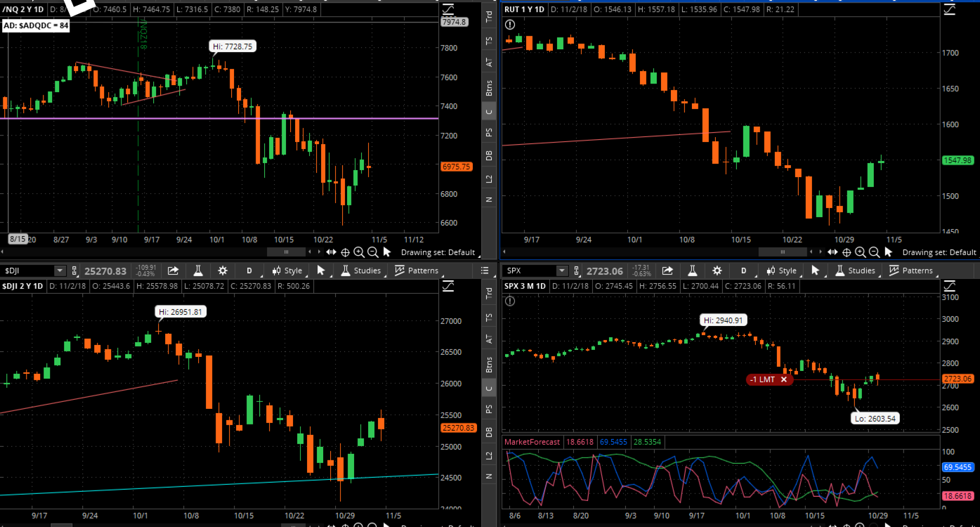Screen dimensions: 980x527
Task: Activate crosshair icon under the /NQ chart
Action: pos(345,252)
